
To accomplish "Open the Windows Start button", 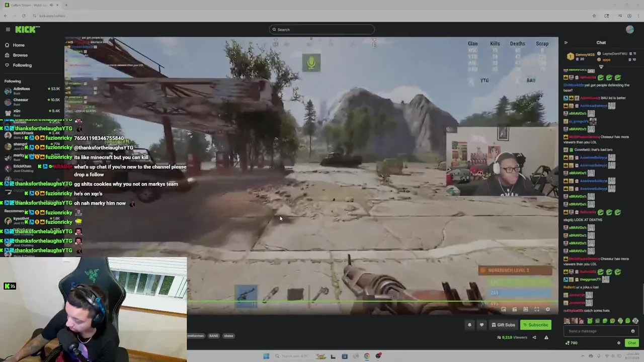I will (x=266, y=356).
